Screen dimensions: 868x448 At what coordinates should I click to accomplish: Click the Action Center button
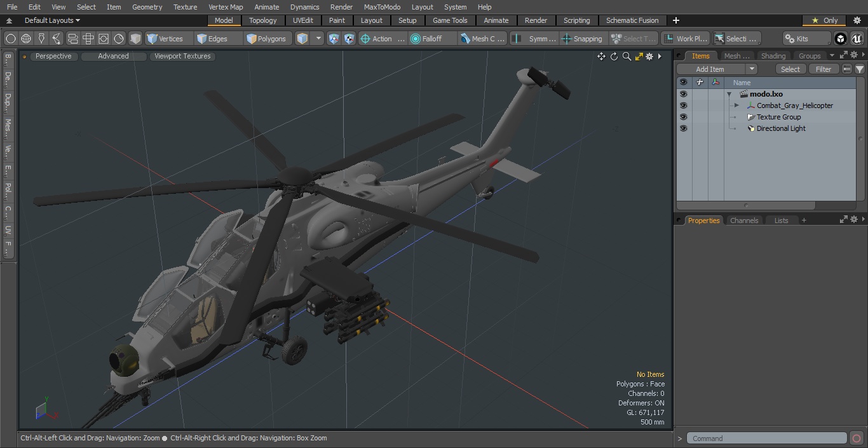(x=382, y=39)
